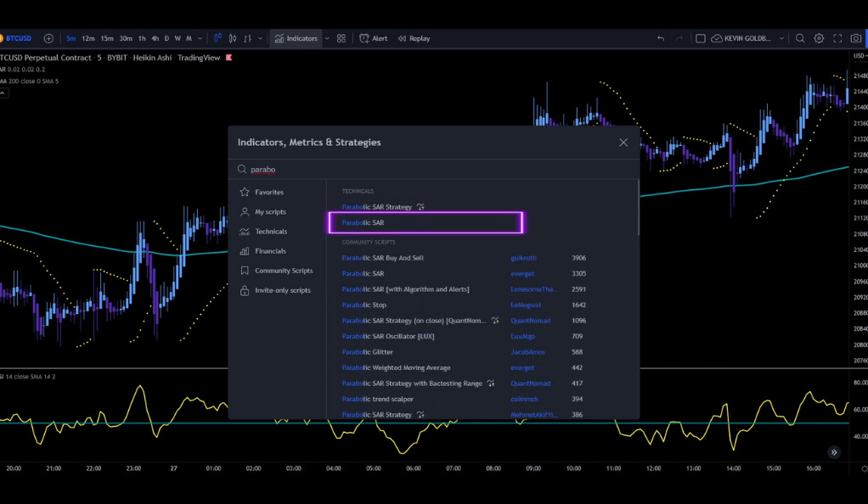
Task: Click the indicator search field containing parabo
Action: [435, 170]
